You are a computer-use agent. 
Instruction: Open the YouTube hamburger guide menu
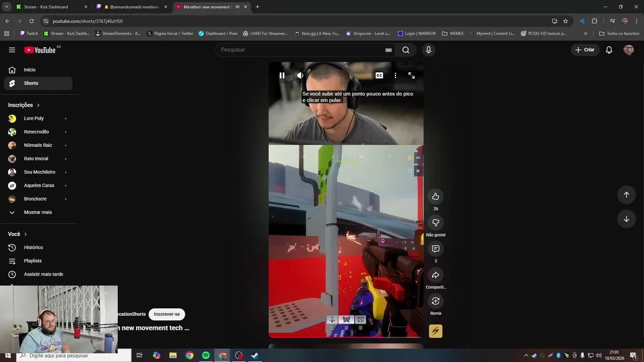12,50
